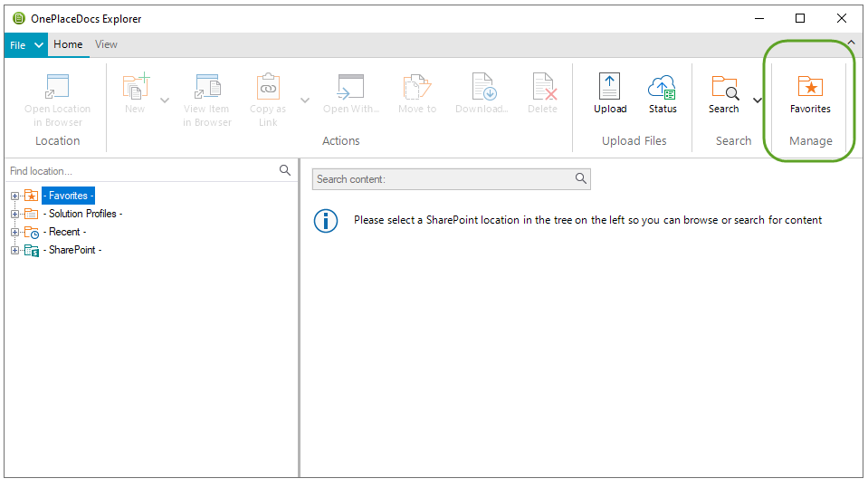Click the Solution Profiles folder icon

[x=31, y=214]
